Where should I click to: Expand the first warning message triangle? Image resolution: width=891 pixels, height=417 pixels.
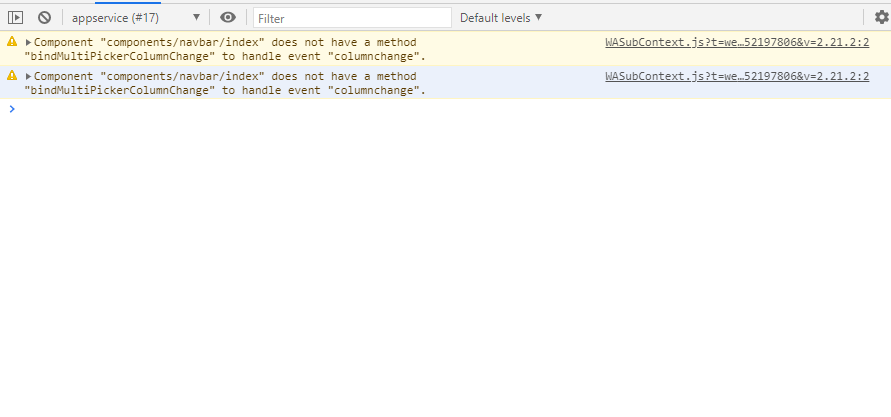point(28,42)
